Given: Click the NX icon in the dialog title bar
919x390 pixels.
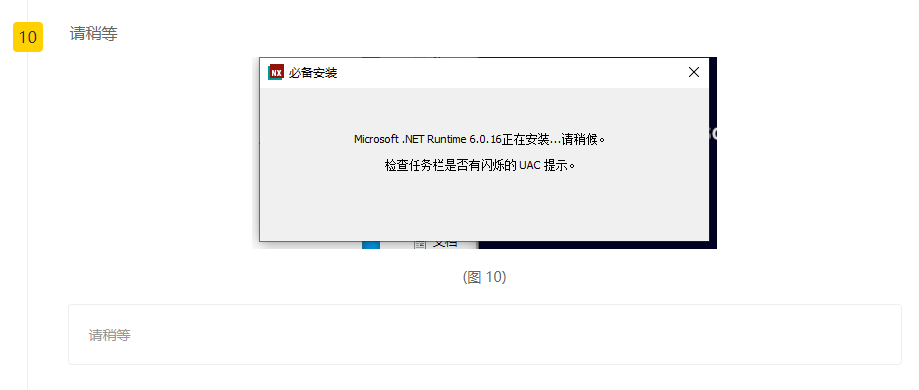Looking at the screenshot, I should click(x=275, y=72).
